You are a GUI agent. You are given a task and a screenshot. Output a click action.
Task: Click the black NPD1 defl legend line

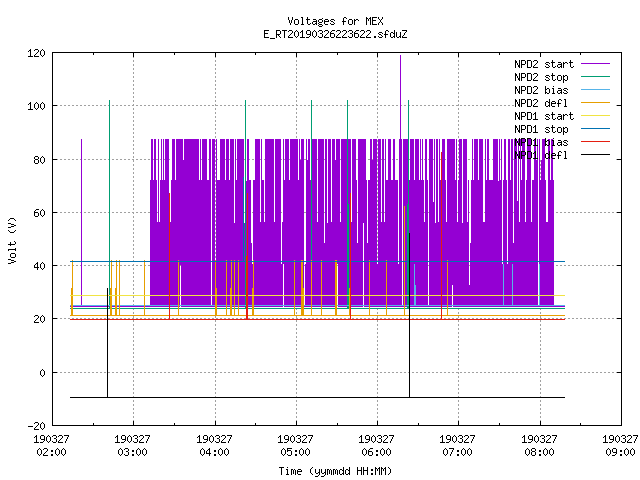[595, 155]
